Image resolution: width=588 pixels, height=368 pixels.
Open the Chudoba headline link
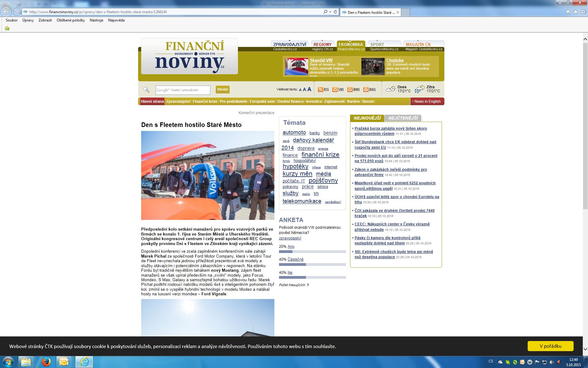395,60
